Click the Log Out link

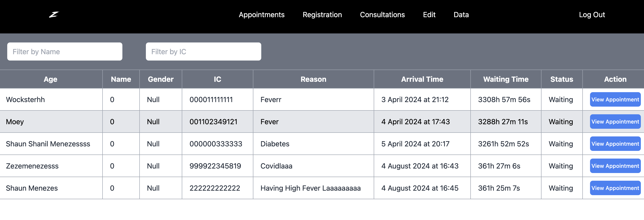[592, 15]
